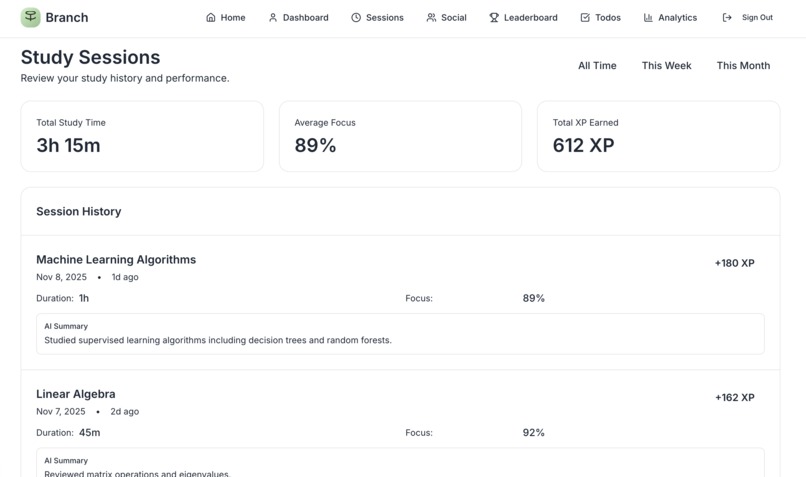Click the +162 XP reward text
Image resolution: width=806 pixels, height=477 pixels.
tap(735, 398)
